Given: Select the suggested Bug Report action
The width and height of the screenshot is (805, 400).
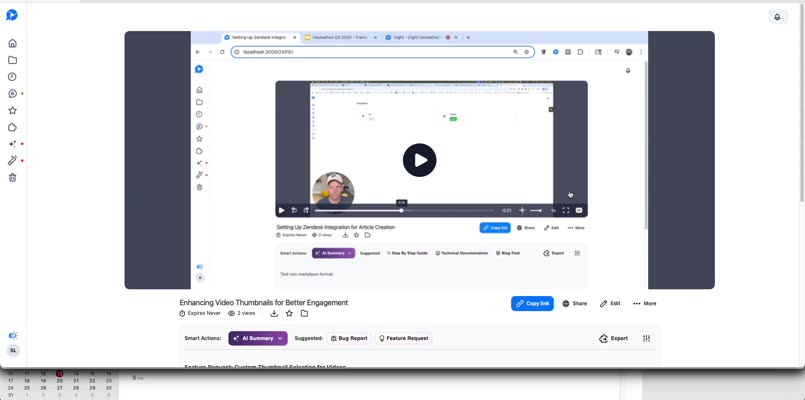Looking at the screenshot, I should pos(349,338).
